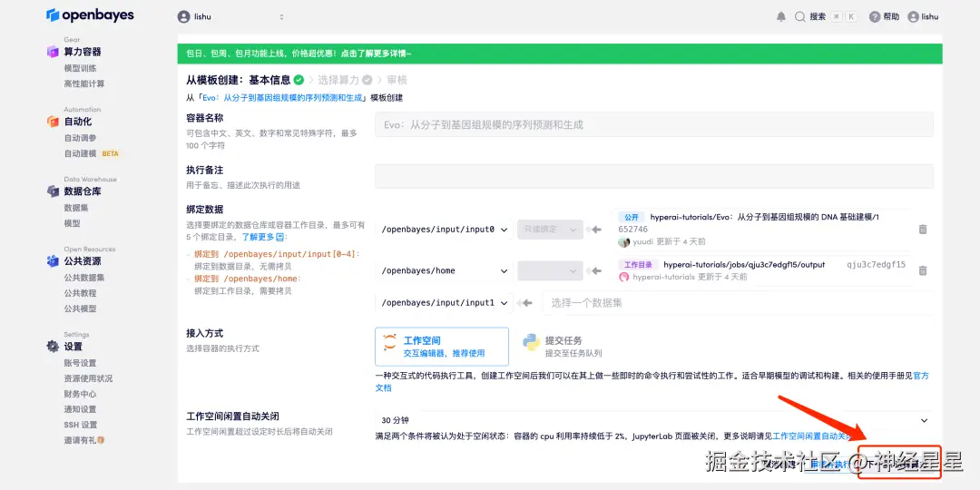
Task: Click the 邀请有礼 link
Action: point(80,441)
